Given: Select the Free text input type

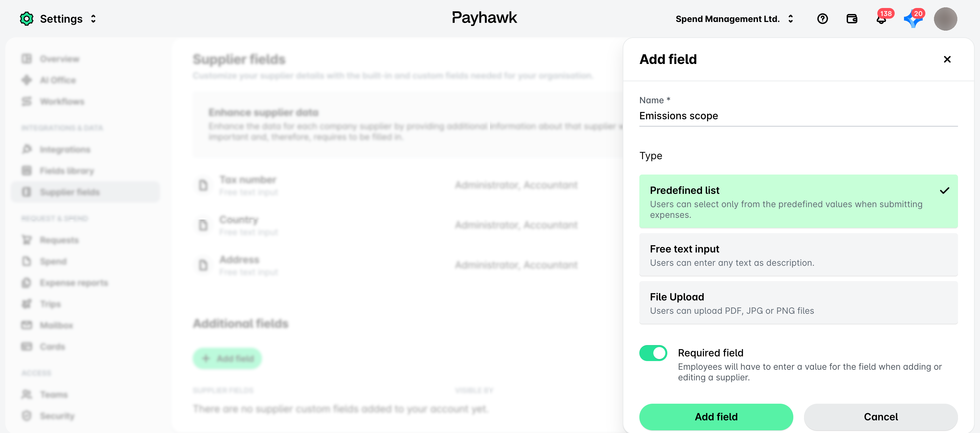Looking at the screenshot, I should point(798,255).
